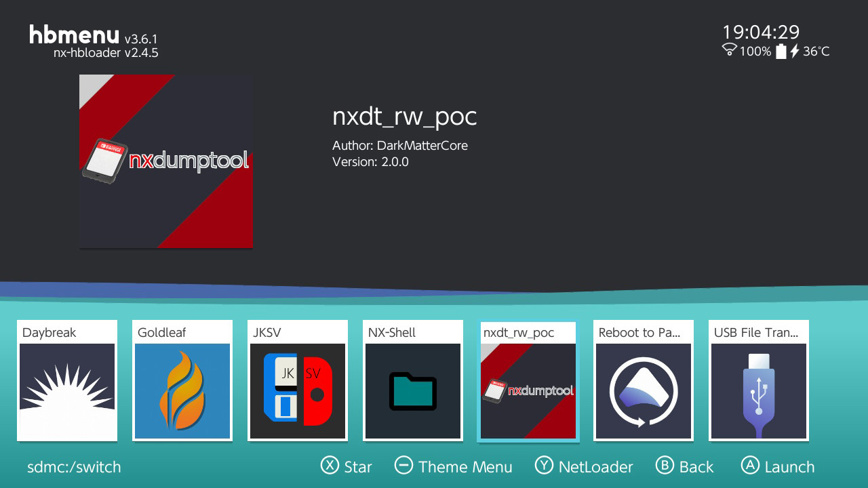Viewport: 868px width, 488px height.
Task: Open the Daybreak sunburst icon
Action: [67, 391]
